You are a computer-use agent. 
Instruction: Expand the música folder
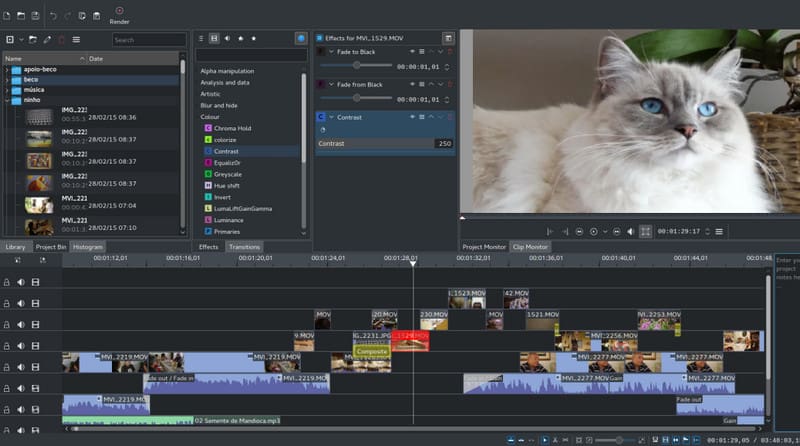click(7, 90)
